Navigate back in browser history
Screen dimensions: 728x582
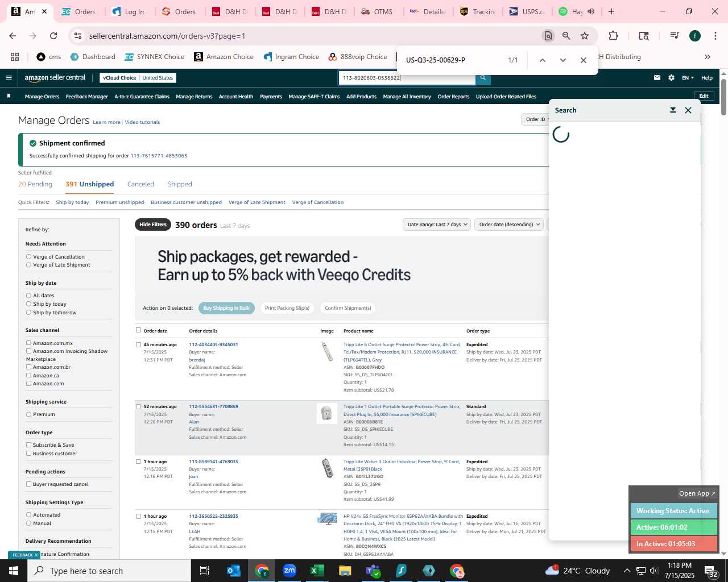[x=13, y=36]
